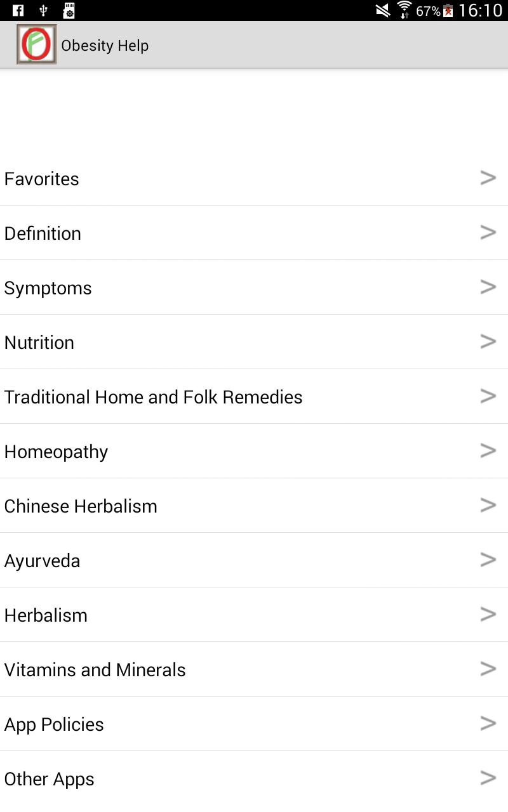Expand Favorites using its arrow chevron
Viewport: 508px width, 812px height.
(x=488, y=178)
